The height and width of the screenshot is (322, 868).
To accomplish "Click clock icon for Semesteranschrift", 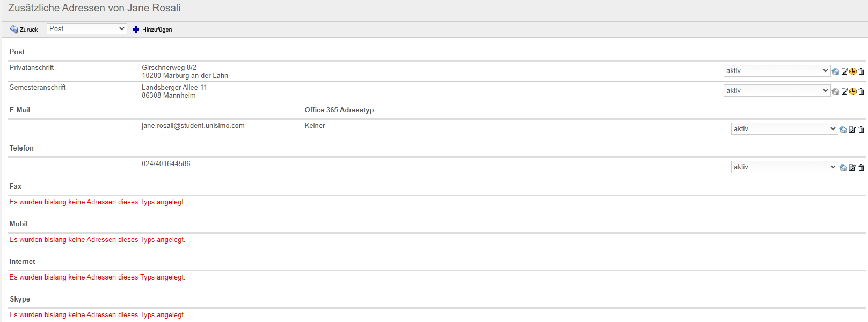I will click(x=853, y=91).
